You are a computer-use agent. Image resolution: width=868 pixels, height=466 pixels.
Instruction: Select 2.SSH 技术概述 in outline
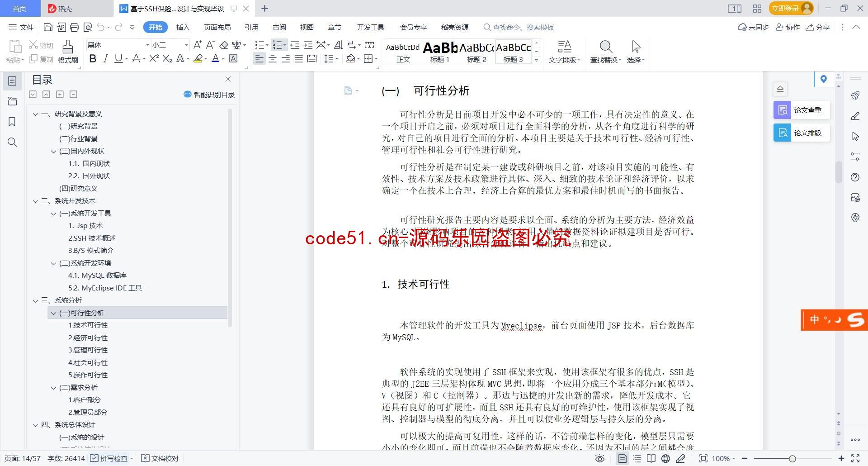point(92,238)
